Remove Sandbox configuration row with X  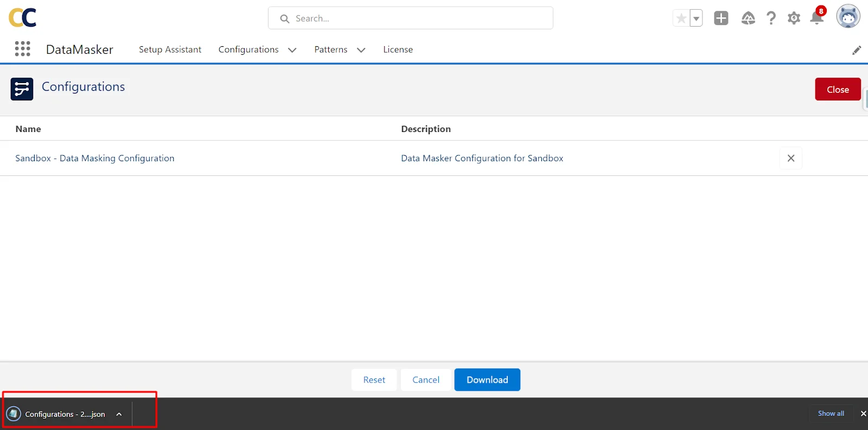point(790,158)
